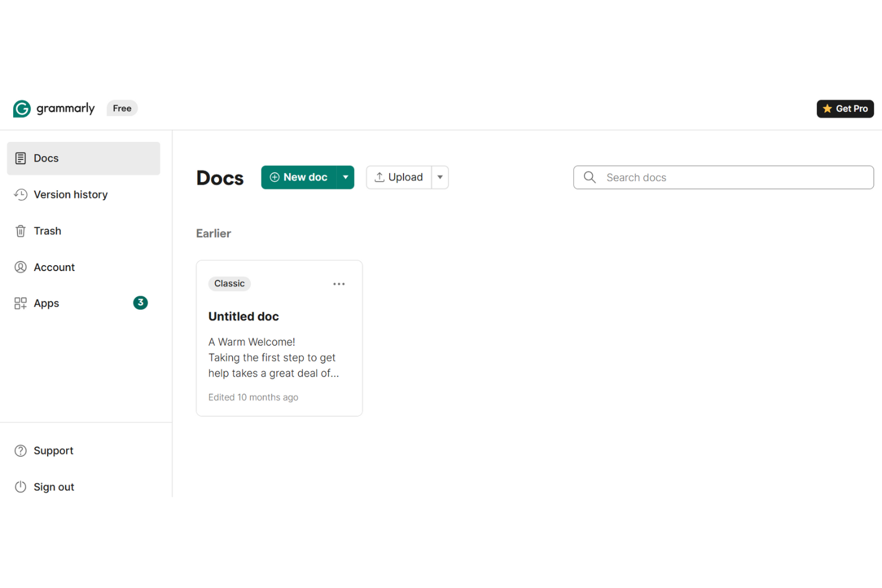The width and height of the screenshot is (882, 588).
Task: Click the search magnifier icon
Action: (x=590, y=178)
